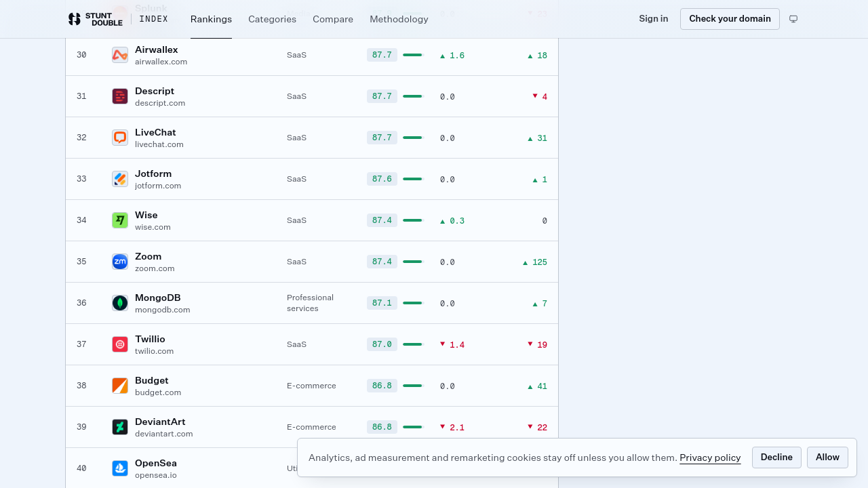Click the jotform.com domain text
Viewport: 868px width, 488px height.
tap(158, 186)
